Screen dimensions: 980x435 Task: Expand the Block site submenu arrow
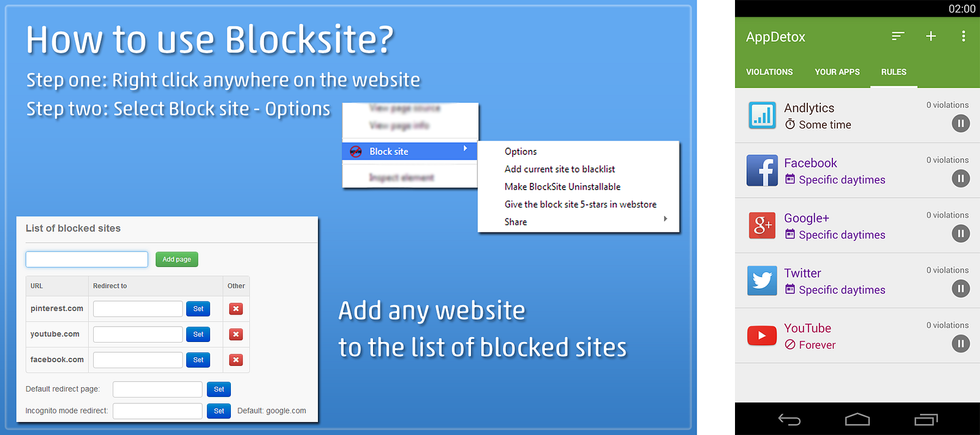[466, 148]
